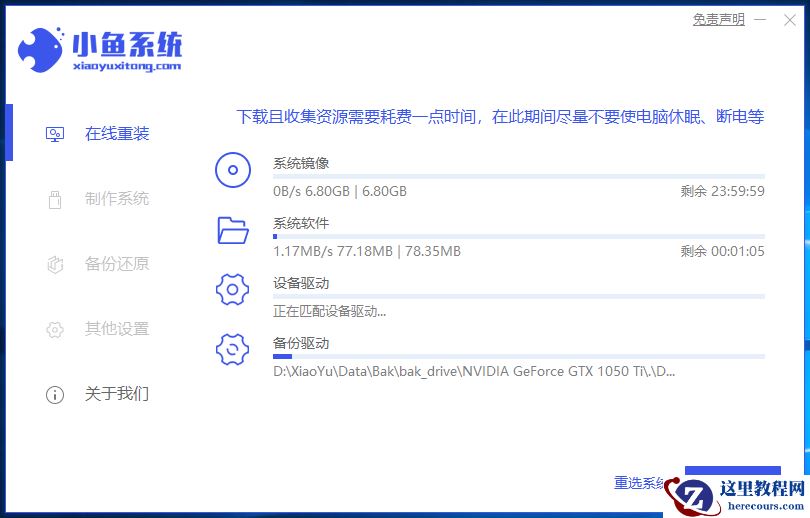Click the 设备驱动 label

coord(301,283)
